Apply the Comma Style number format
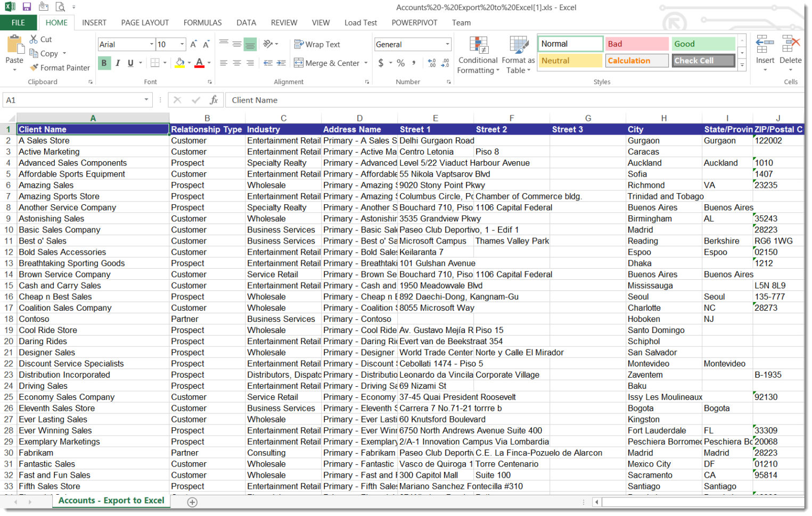Image resolution: width=812 pixels, height=516 pixels. (415, 63)
